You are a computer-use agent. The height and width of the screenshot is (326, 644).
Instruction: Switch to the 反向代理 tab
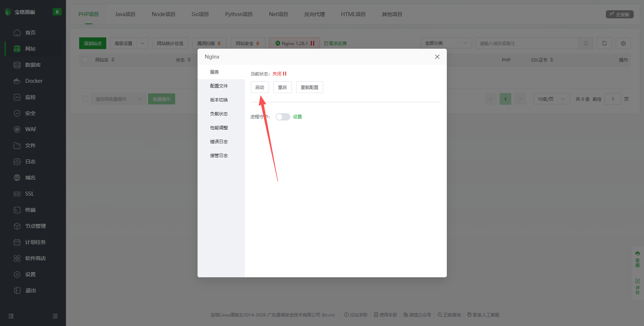point(314,14)
